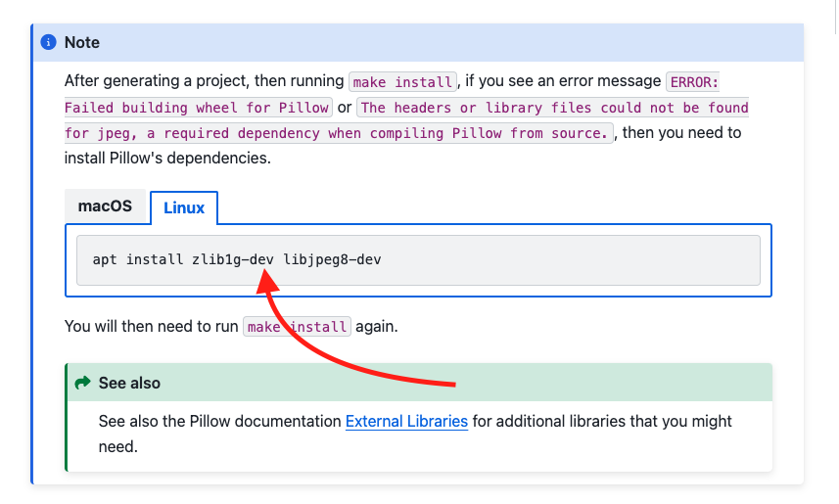Switch to the macOS tab
The width and height of the screenshot is (839, 504).
point(105,206)
